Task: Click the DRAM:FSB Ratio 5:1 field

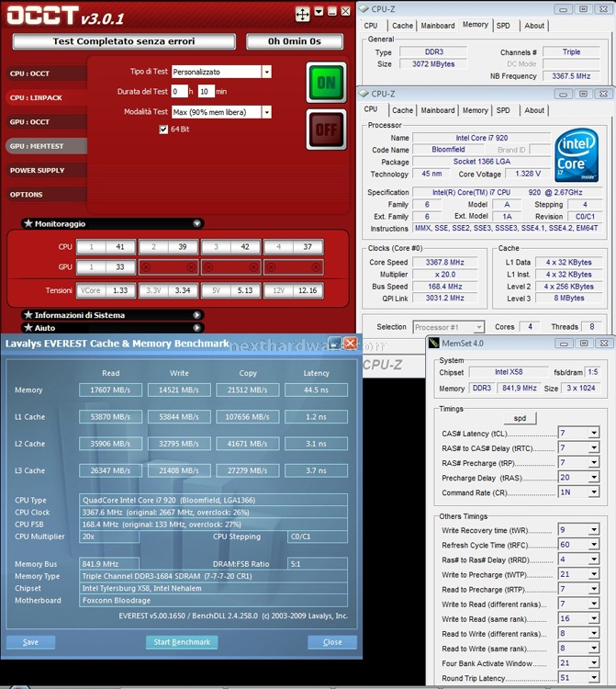Action: pyautogui.click(x=318, y=564)
